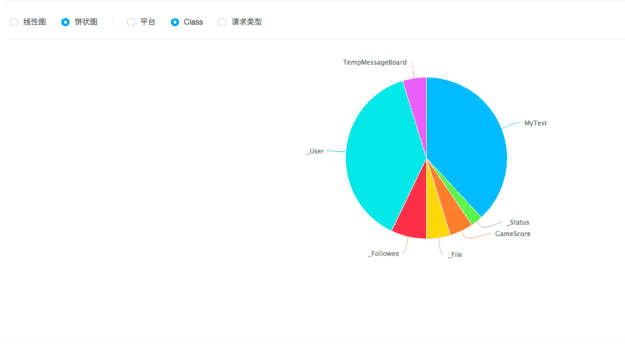Image resolution: width=625 pixels, height=360 pixels.
Task: Click the GameScore chart label
Action: point(513,234)
